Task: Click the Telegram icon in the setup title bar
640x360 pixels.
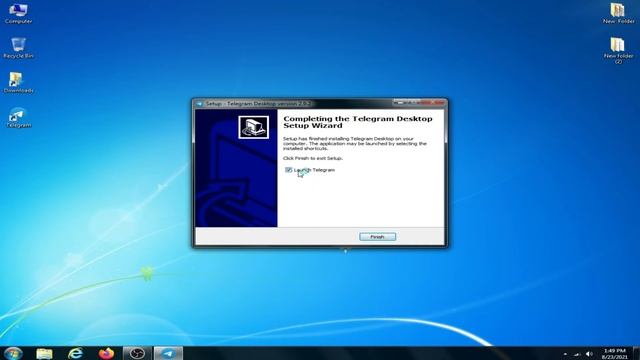Action: pos(199,104)
